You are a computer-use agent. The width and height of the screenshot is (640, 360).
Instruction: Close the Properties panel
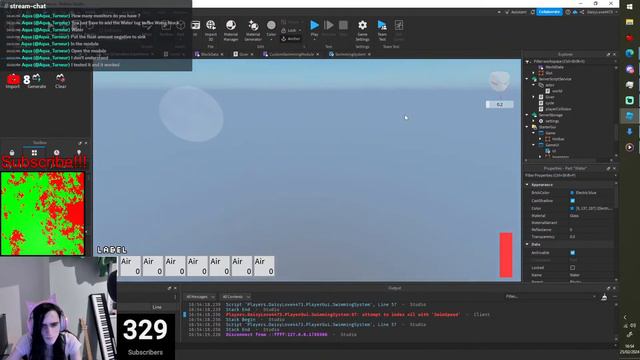(x=614, y=169)
